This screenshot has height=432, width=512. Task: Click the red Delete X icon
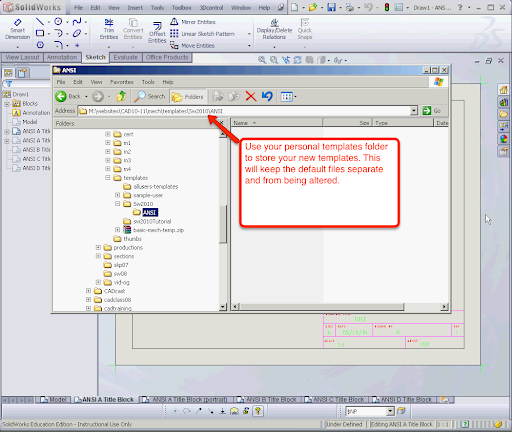[251, 97]
